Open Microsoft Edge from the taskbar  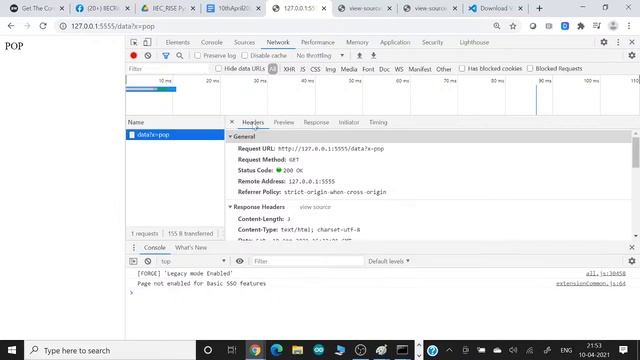[x=276, y=350]
